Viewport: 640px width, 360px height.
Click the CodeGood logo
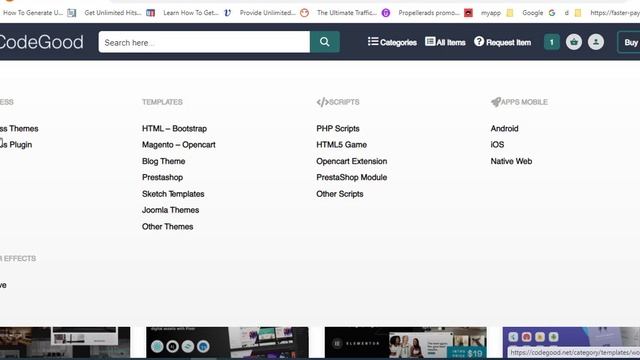click(x=41, y=42)
